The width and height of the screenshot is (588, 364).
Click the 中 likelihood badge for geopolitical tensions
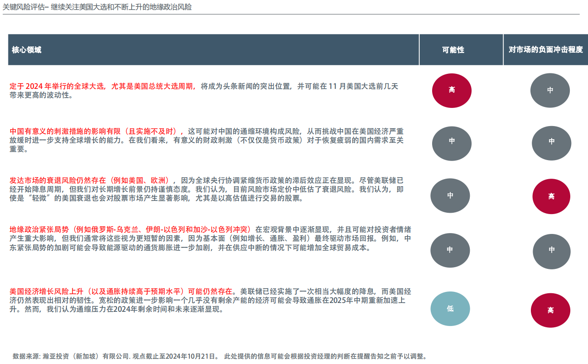tap(450, 250)
